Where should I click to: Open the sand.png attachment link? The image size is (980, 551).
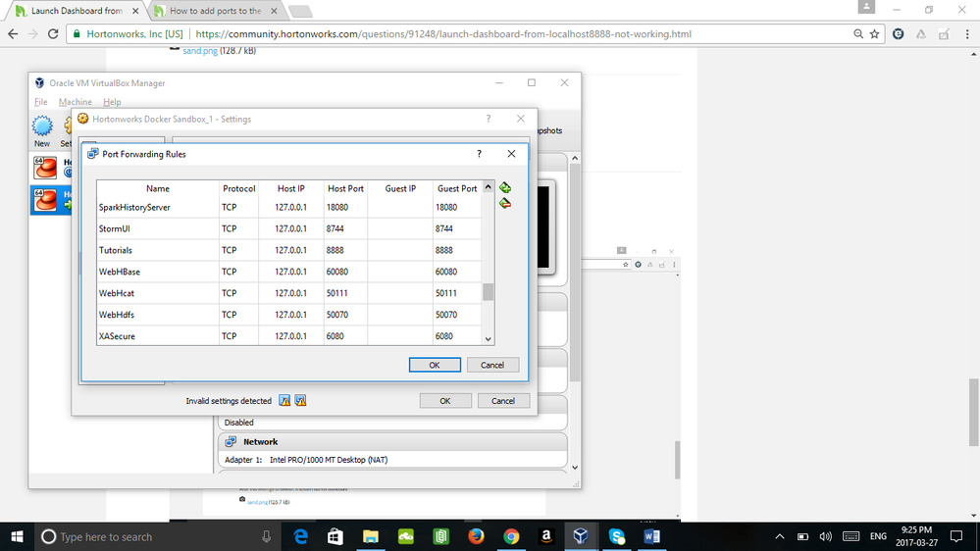(x=200, y=51)
